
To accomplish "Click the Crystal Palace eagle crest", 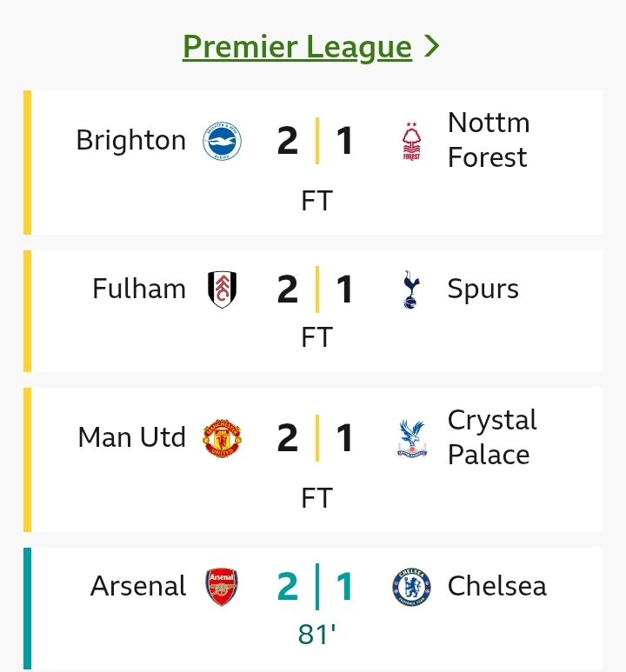I will (x=411, y=438).
